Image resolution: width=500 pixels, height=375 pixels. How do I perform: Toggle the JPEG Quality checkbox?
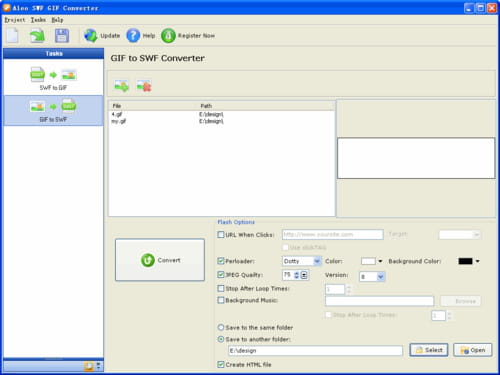[221, 275]
